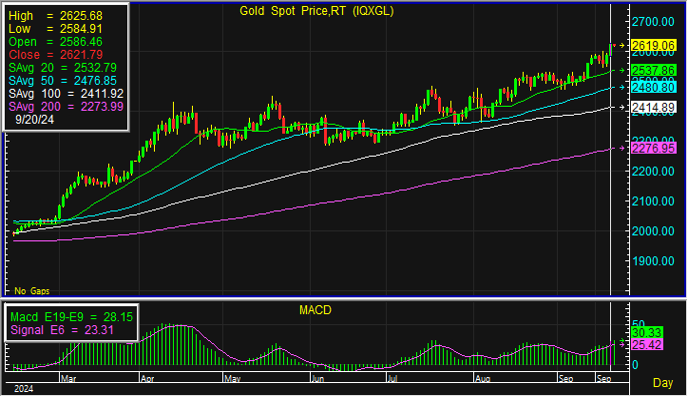This screenshot has height=397, width=688.
Task: Open the Day timeframe selector
Action: coord(663,383)
